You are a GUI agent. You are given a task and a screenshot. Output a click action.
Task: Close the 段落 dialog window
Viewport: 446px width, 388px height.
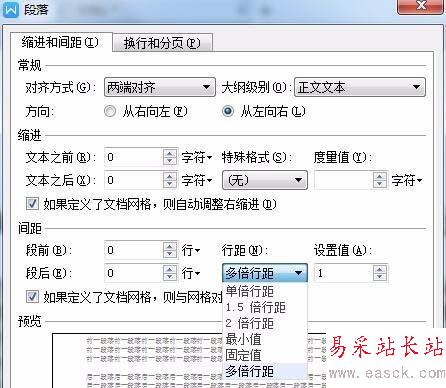(420, 6)
